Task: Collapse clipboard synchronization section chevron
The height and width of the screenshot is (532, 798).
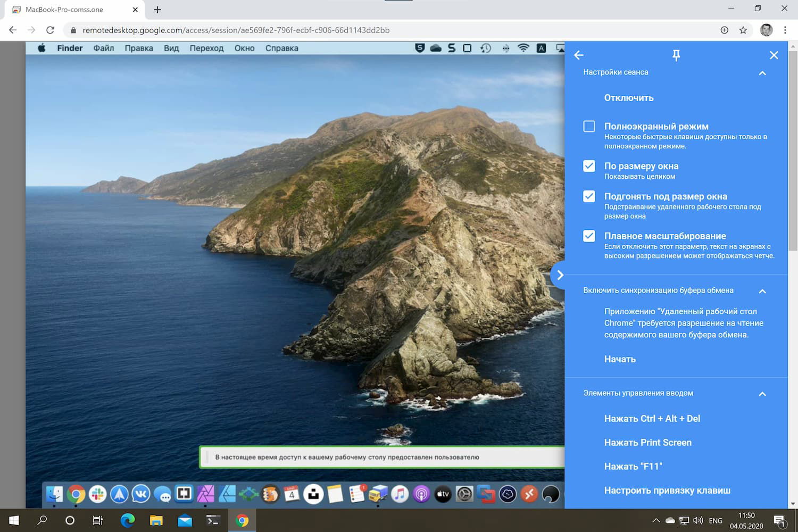Action: coord(762,291)
